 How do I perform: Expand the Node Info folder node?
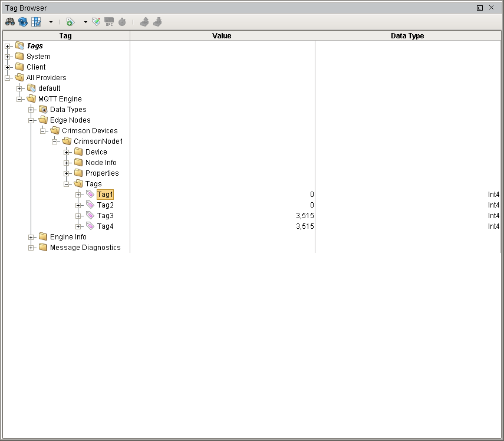[x=66, y=163]
